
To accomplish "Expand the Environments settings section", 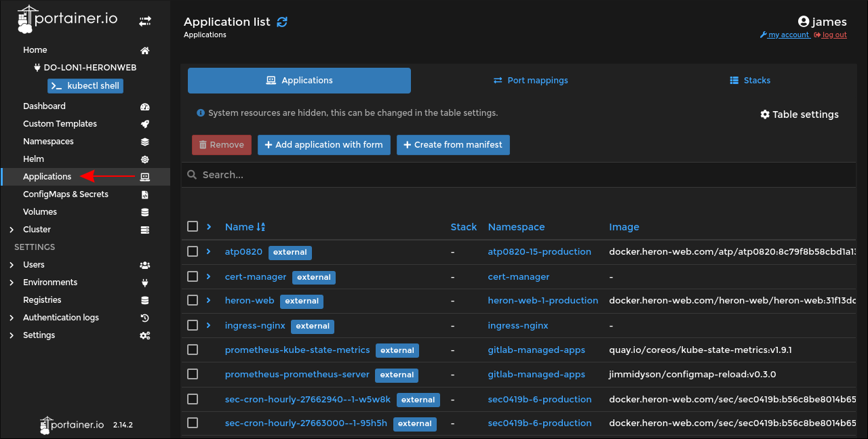I will click(12, 283).
